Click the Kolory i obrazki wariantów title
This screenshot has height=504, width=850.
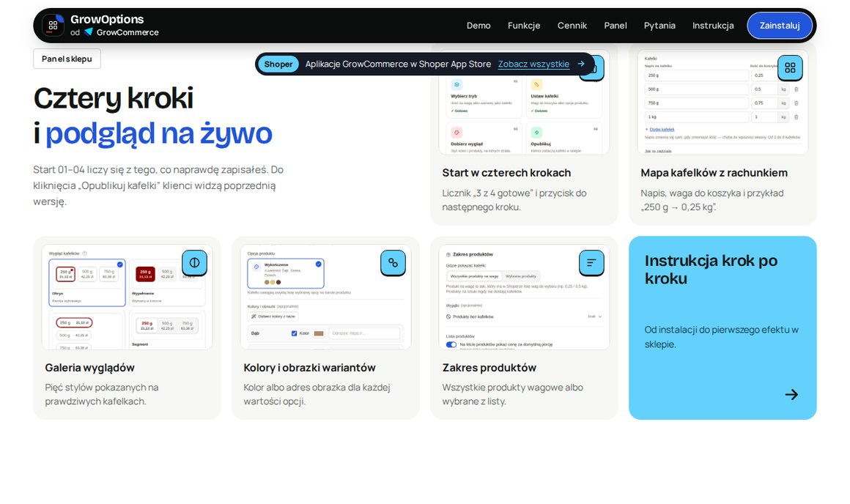[x=309, y=368]
